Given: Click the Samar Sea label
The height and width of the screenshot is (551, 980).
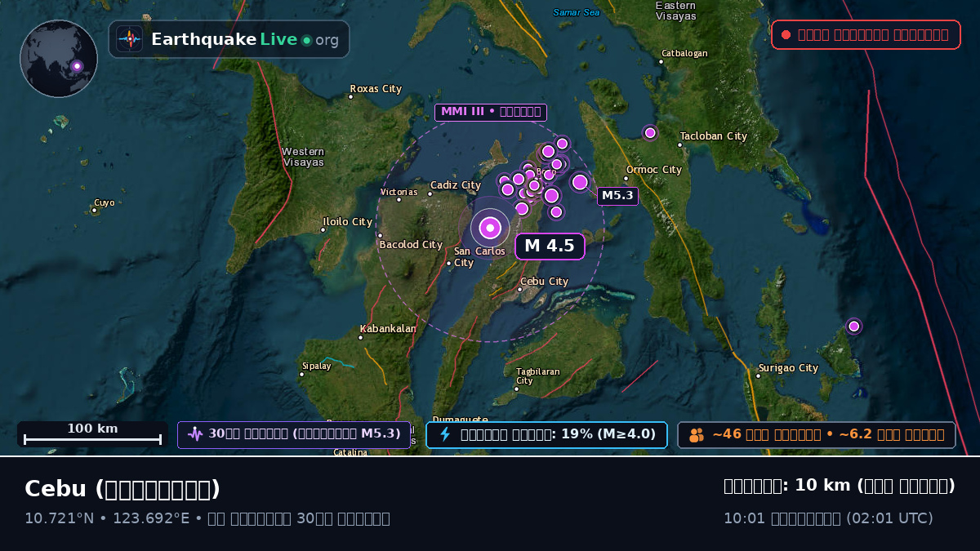Looking at the screenshot, I should point(577,12).
